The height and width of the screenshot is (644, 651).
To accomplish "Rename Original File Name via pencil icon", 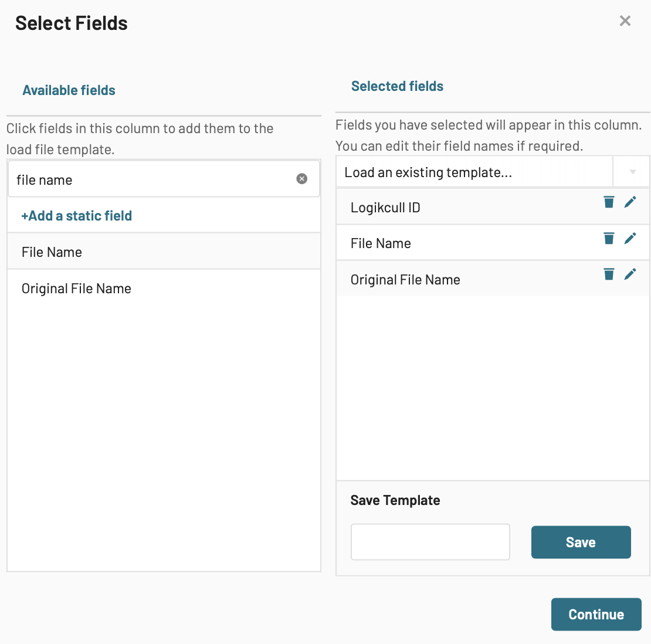I will tap(630, 274).
